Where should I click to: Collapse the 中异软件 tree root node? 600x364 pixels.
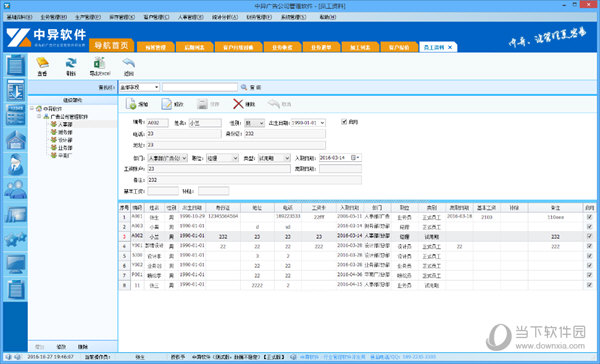click(32, 109)
